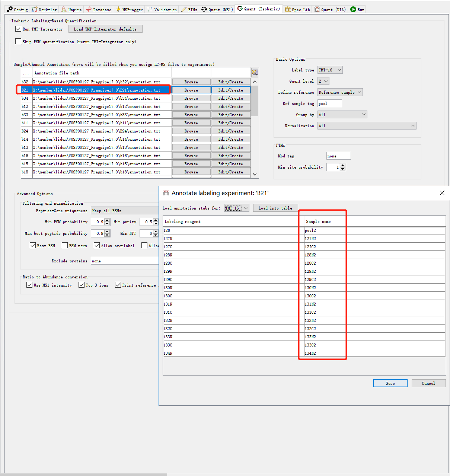Expand the Normalization dropdown

[x=367, y=125]
